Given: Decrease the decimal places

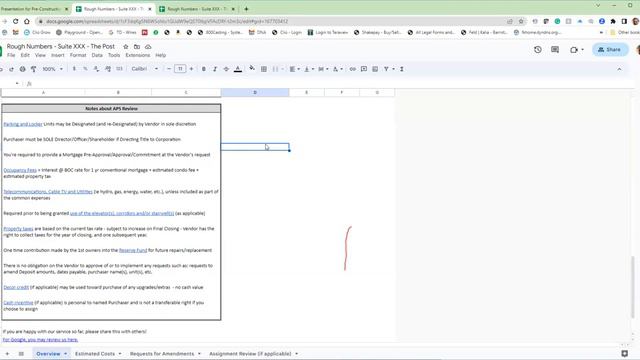Looking at the screenshot, I should coord(96,69).
